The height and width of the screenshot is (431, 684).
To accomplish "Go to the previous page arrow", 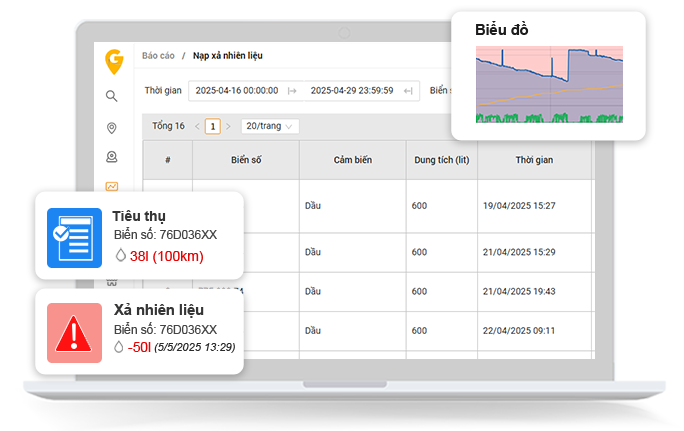I will (x=197, y=126).
